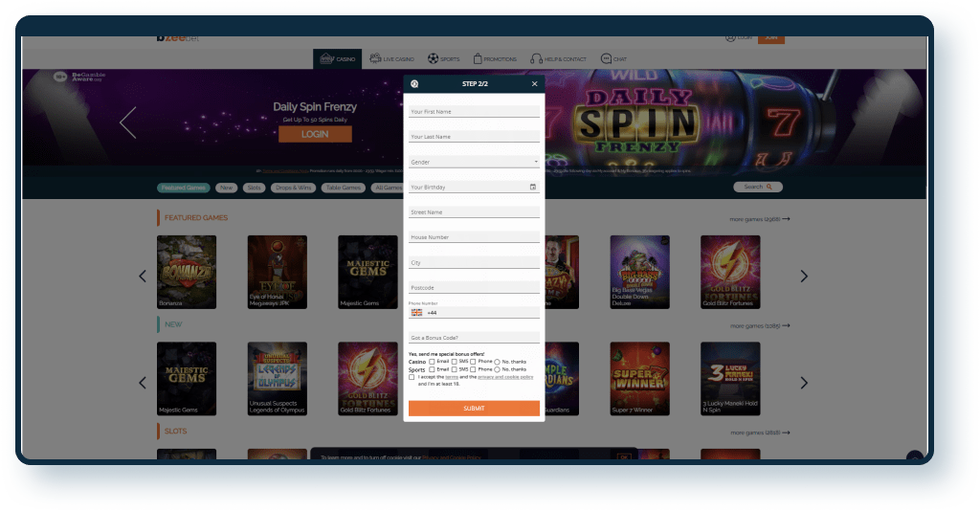
Task: Open the birthday calendar picker icon
Action: pos(532,187)
